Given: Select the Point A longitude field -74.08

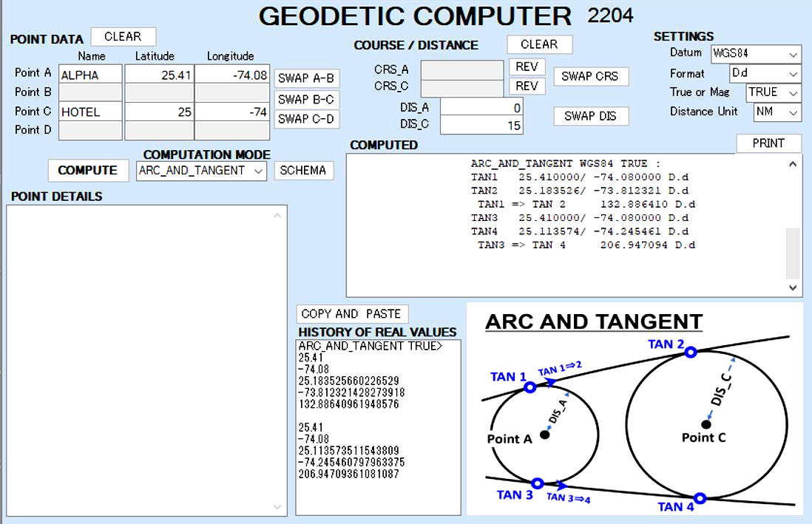Looking at the screenshot, I should pyautogui.click(x=232, y=75).
